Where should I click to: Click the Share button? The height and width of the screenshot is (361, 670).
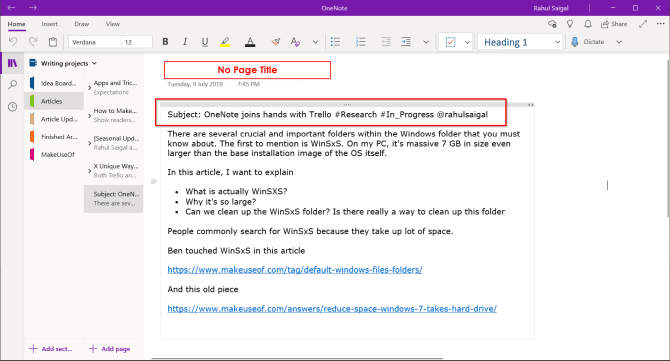tap(614, 24)
